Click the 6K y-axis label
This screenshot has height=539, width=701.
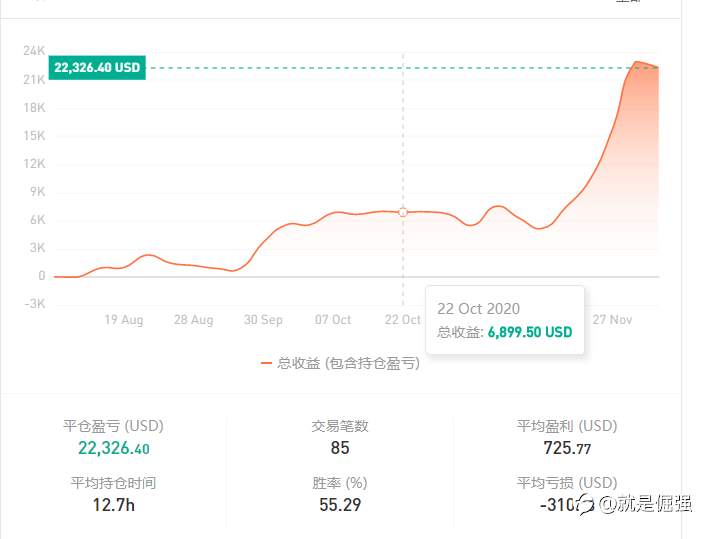tap(38, 220)
